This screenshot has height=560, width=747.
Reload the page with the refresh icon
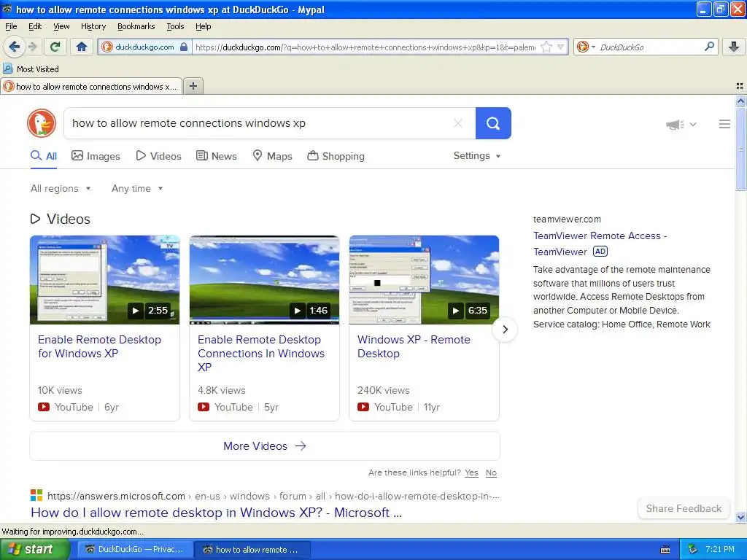(55, 47)
